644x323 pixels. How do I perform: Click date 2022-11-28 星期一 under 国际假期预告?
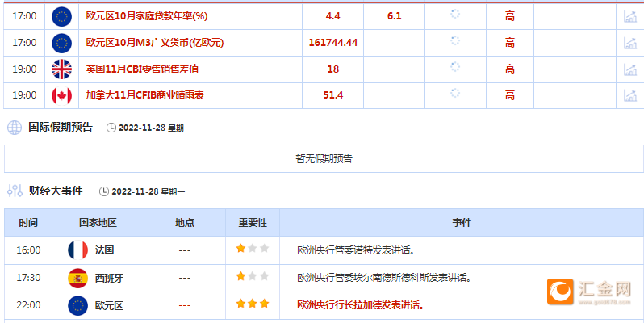[155, 128]
